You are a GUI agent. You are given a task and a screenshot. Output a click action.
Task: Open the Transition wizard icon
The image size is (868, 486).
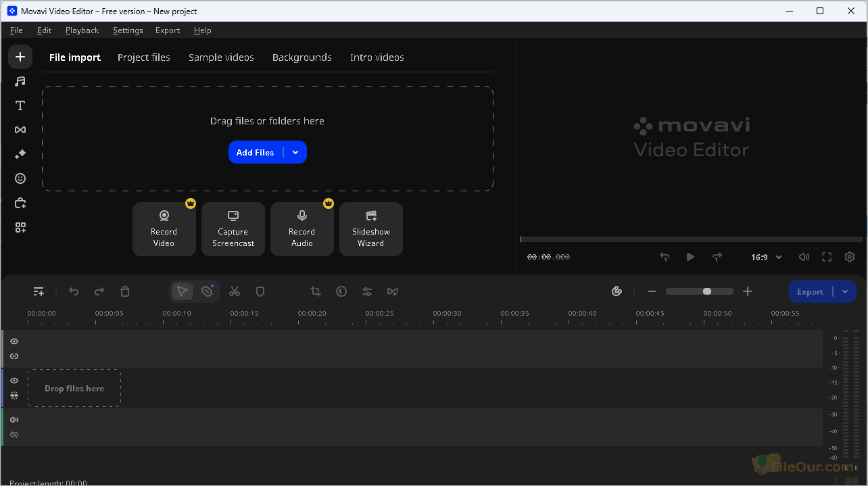pyautogui.click(x=393, y=291)
